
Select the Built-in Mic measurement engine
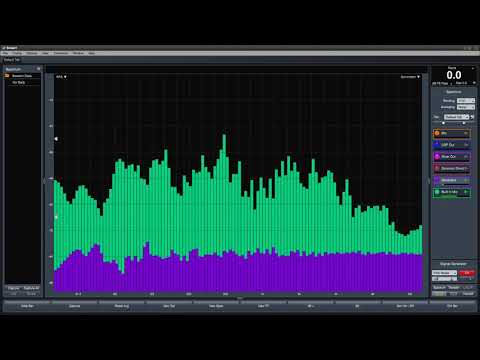coord(452,192)
